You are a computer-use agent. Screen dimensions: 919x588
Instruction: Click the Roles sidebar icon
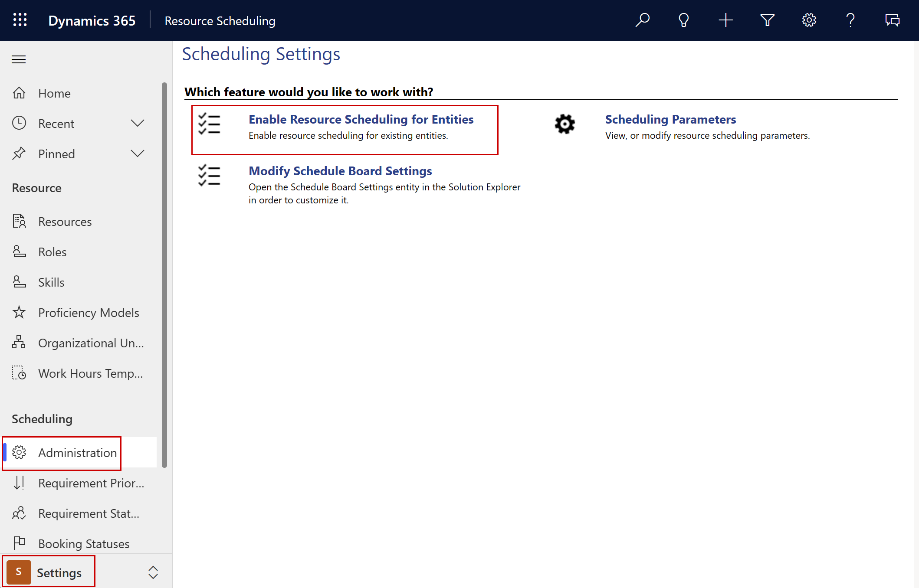(x=19, y=251)
